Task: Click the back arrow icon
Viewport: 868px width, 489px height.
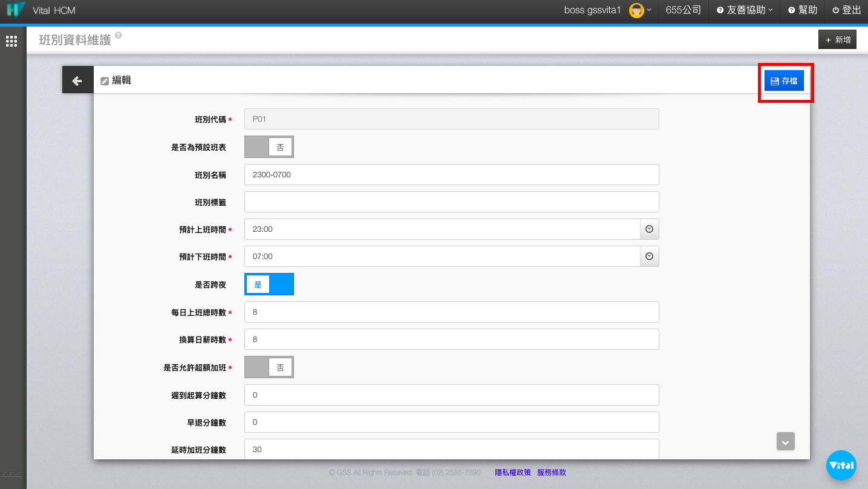Action: pyautogui.click(x=77, y=80)
